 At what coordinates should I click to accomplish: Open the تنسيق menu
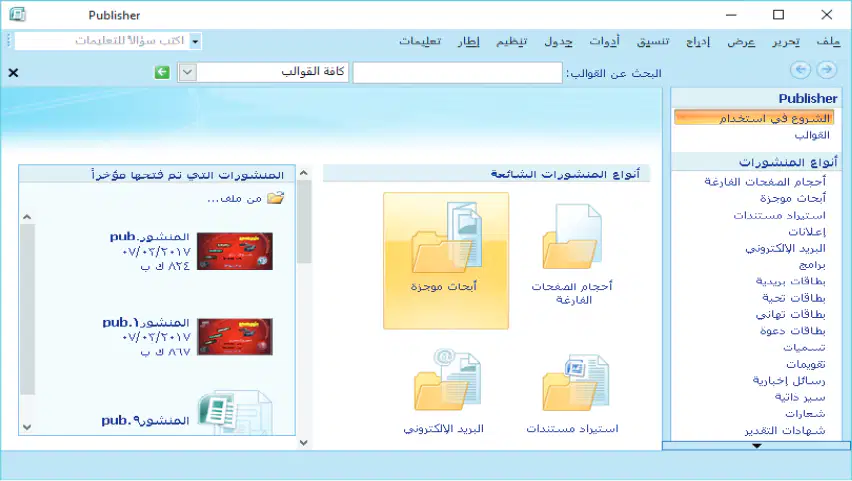click(x=653, y=41)
